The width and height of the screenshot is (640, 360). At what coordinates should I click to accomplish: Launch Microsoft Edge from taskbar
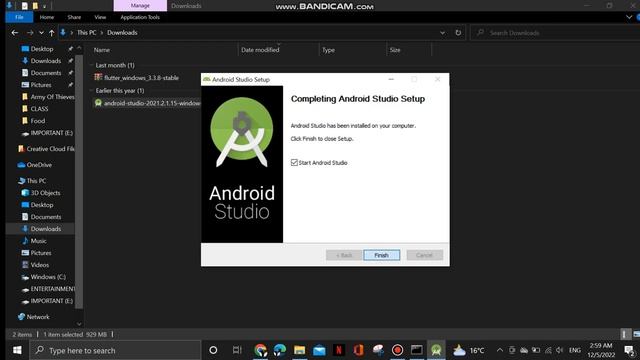(x=280, y=350)
